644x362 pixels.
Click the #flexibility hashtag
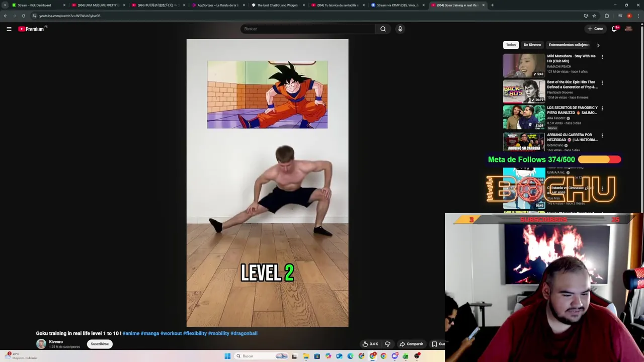pyautogui.click(x=195, y=333)
